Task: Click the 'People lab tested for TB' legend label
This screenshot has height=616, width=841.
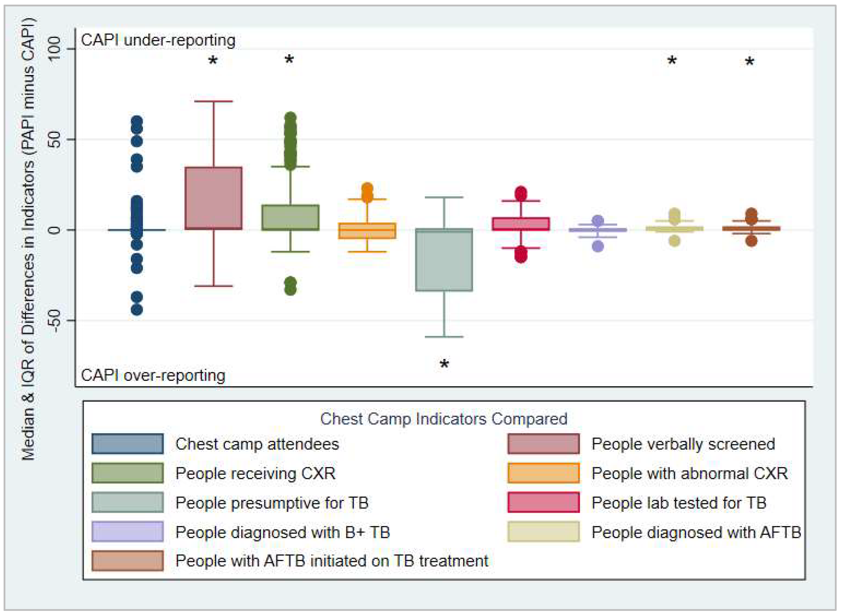Action: point(679,503)
